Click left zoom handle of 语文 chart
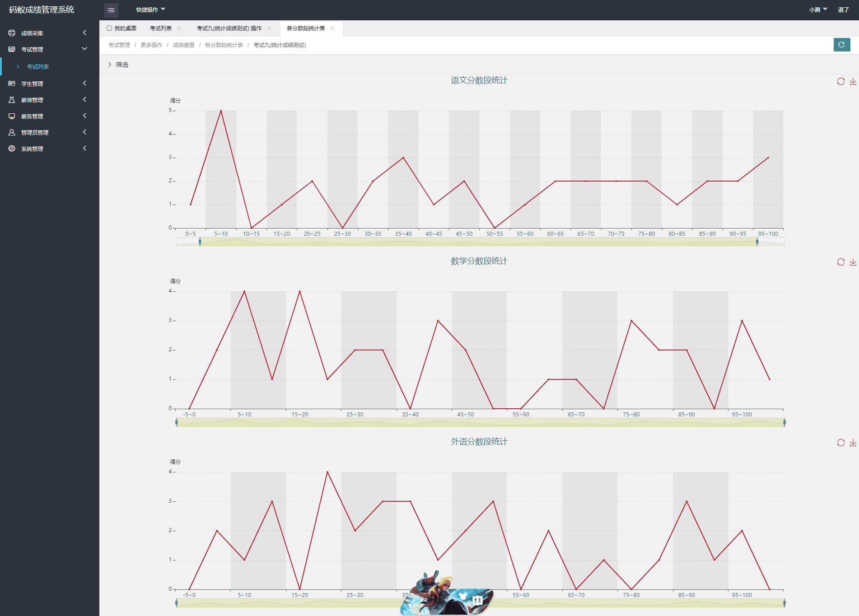859x616 pixels. coord(200,242)
